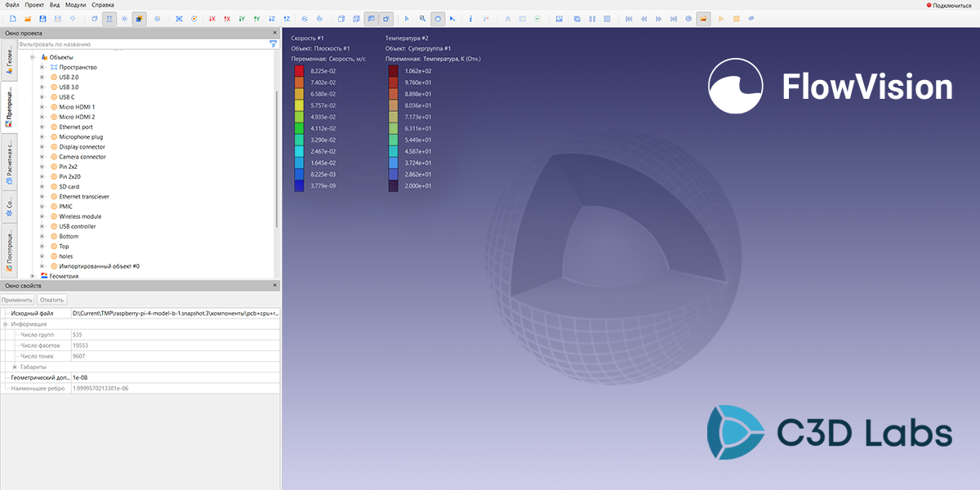Click the blue Z-axis down view icon
Viewport: 980px width, 490px height.
[x=272, y=18]
